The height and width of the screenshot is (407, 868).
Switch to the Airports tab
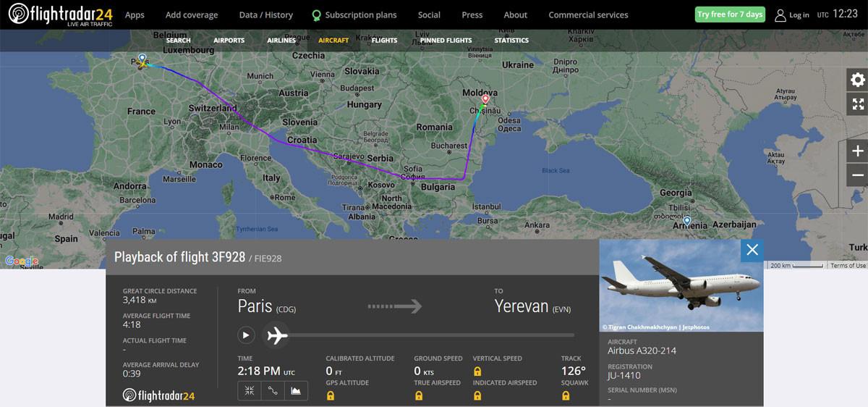tap(229, 41)
